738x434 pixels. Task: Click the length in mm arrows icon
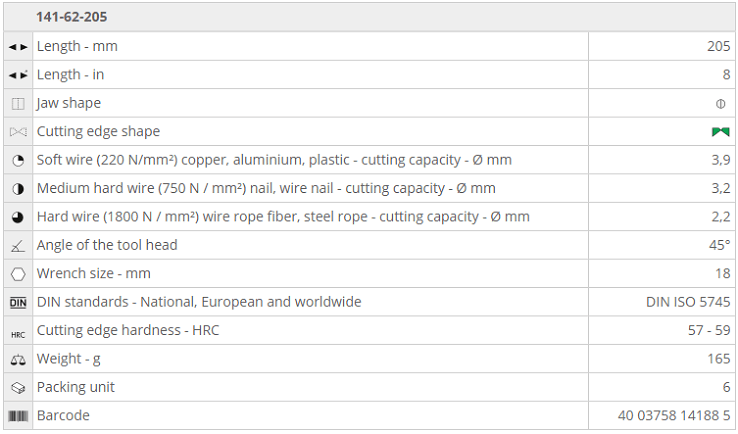tap(18, 47)
